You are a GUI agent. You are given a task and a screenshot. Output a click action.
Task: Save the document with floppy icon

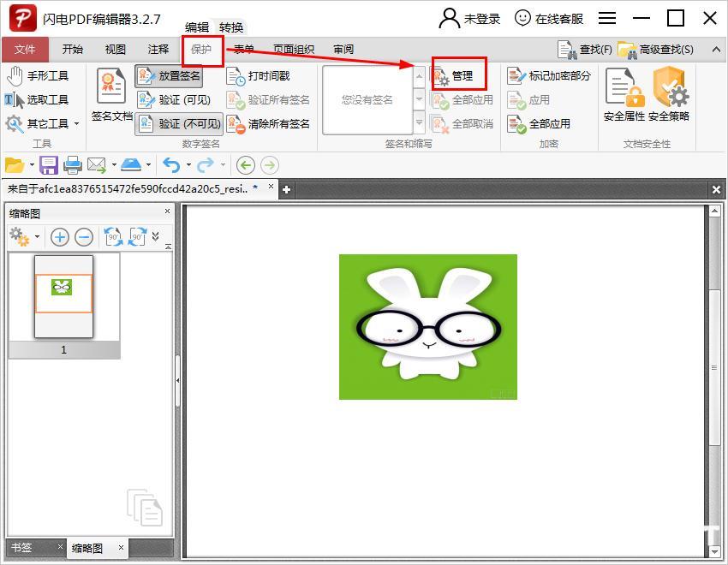point(49,165)
